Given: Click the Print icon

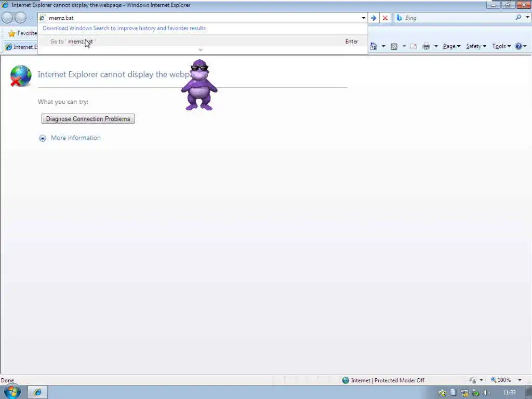Looking at the screenshot, I should coord(427,46).
